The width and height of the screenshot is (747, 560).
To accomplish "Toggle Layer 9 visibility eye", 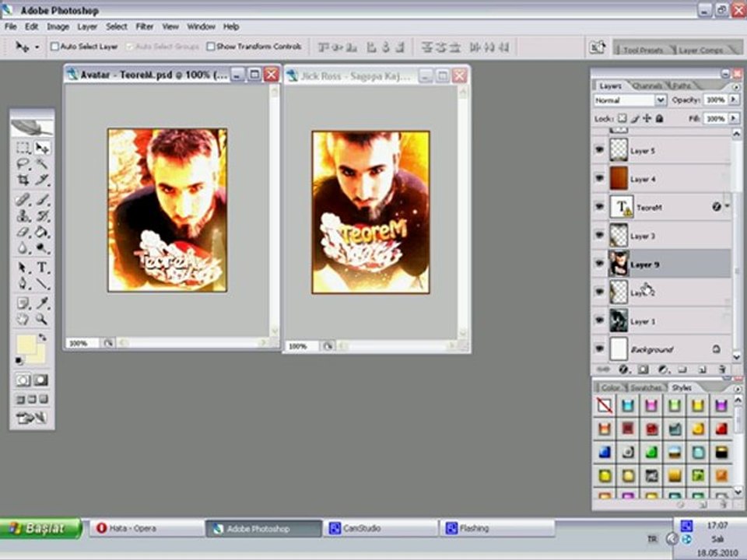I will pyautogui.click(x=599, y=264).
